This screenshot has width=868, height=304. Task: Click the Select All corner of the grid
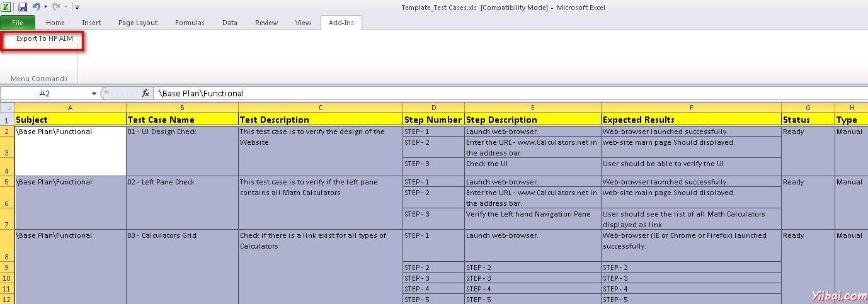pos(6,108)
